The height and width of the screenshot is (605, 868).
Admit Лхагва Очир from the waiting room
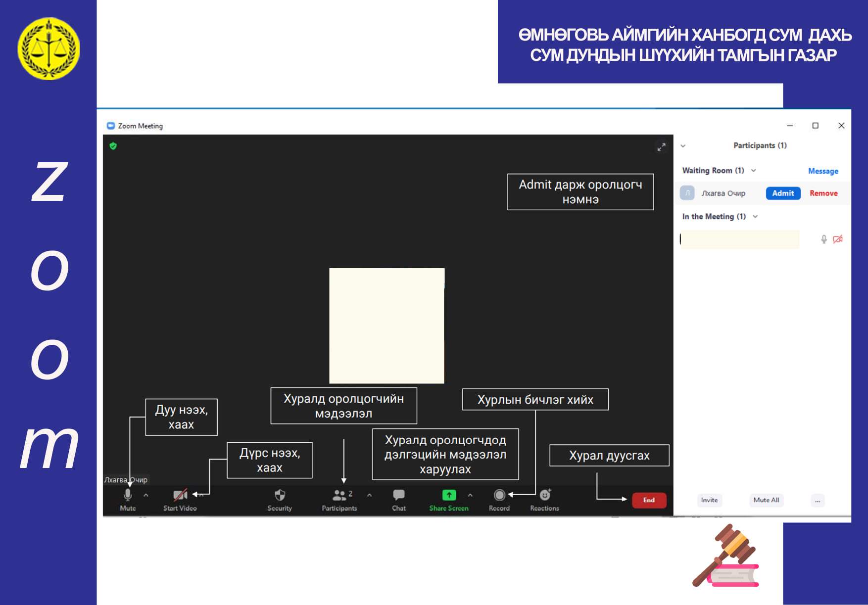point(783,193)
